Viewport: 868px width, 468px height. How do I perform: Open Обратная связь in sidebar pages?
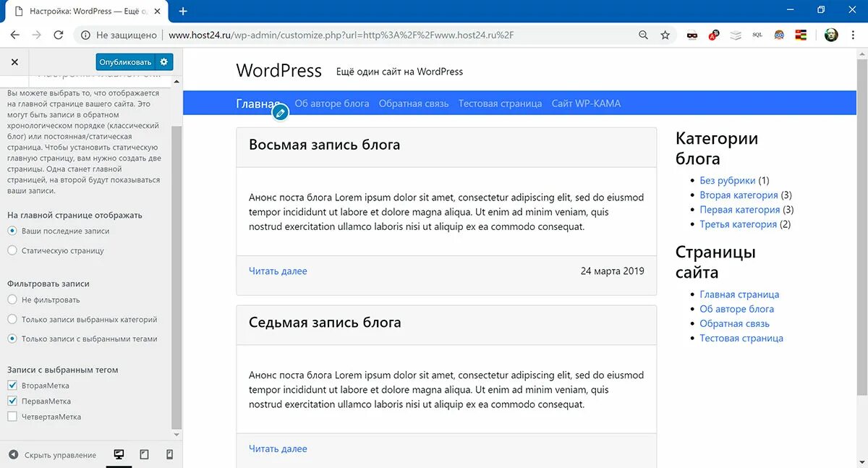(x=734, y=323)
